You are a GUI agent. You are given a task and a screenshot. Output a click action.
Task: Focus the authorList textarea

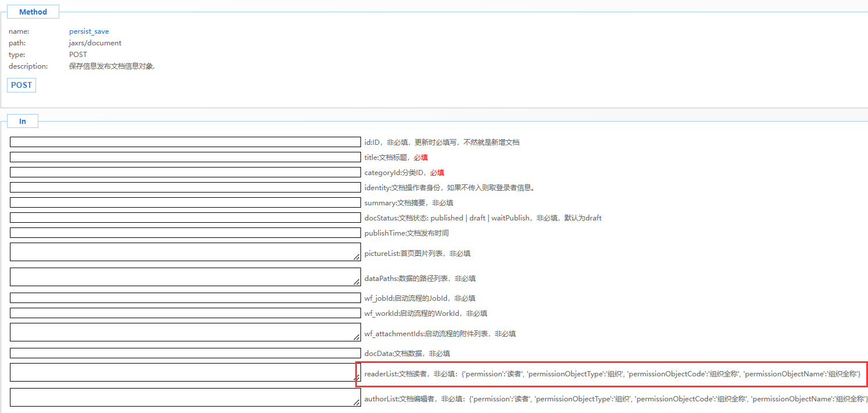point(185,397)
